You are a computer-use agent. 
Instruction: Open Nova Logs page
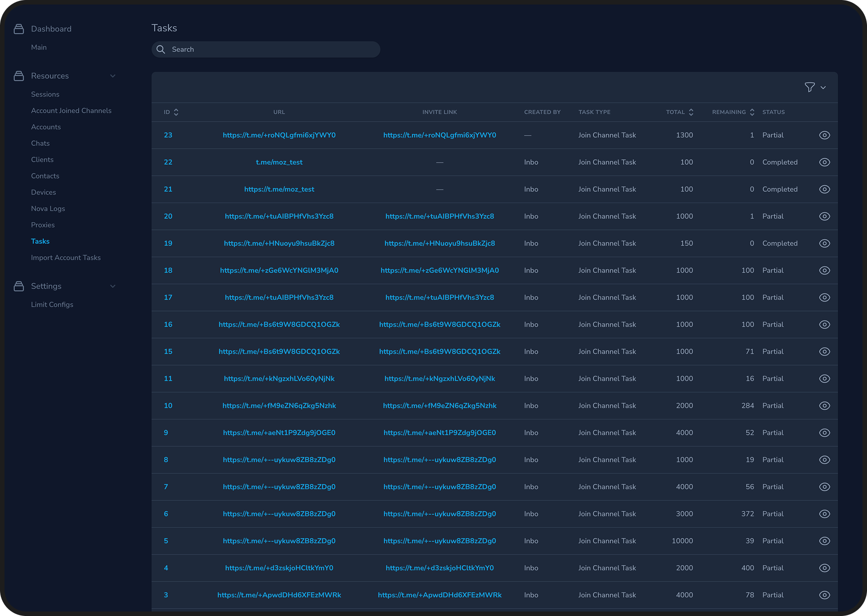48,208
